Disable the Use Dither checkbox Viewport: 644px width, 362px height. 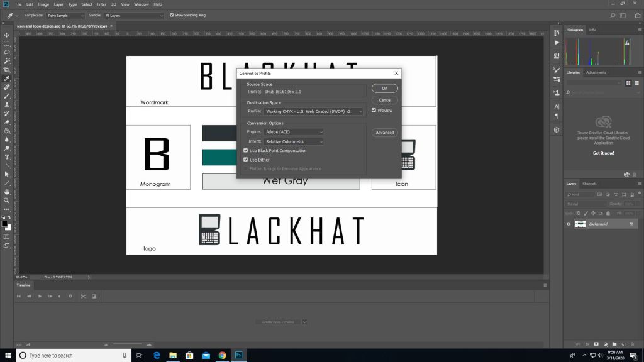click(x=246, y=160)
